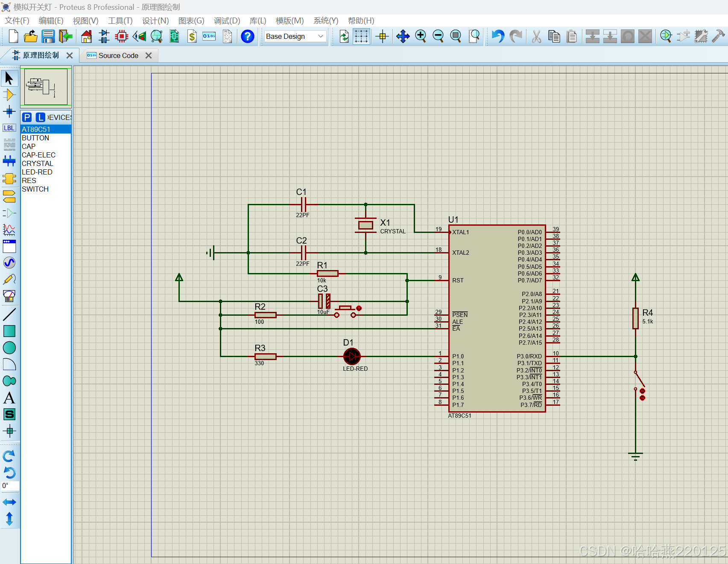
Task: Select LED-RED in the device list
Action: pos(46,172)
